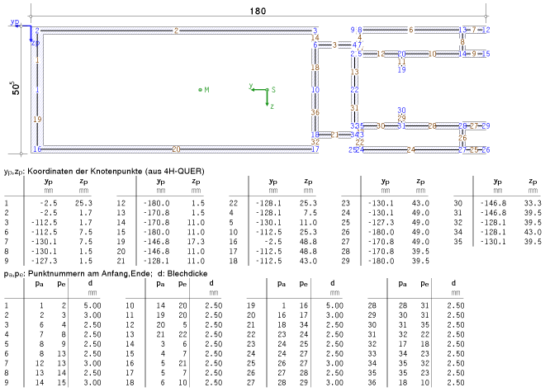Select node 29 on right side
Image resolution: width=545 pixels, height=392 pixels.
click(x=486, y=125)
